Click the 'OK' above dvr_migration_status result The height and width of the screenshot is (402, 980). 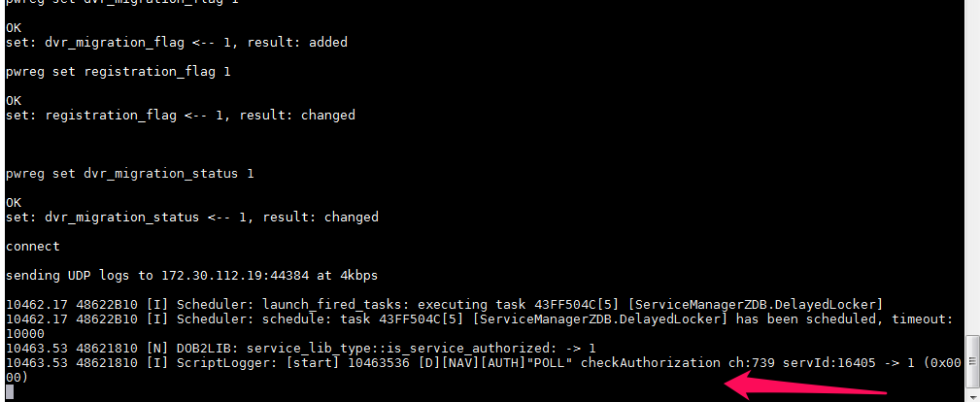click(x=14, y=202)
